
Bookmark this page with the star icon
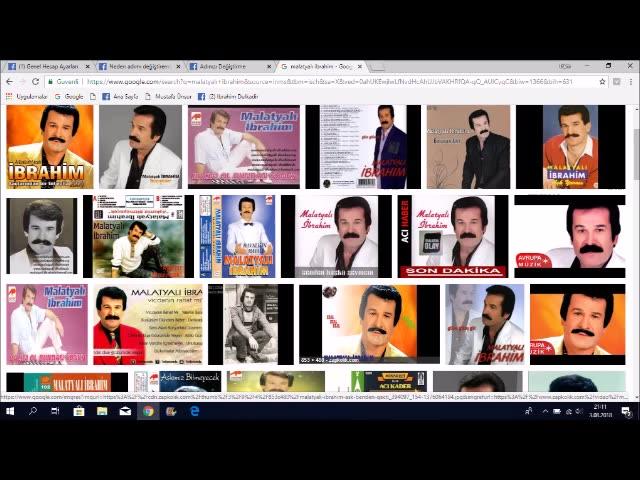point(602,82)
